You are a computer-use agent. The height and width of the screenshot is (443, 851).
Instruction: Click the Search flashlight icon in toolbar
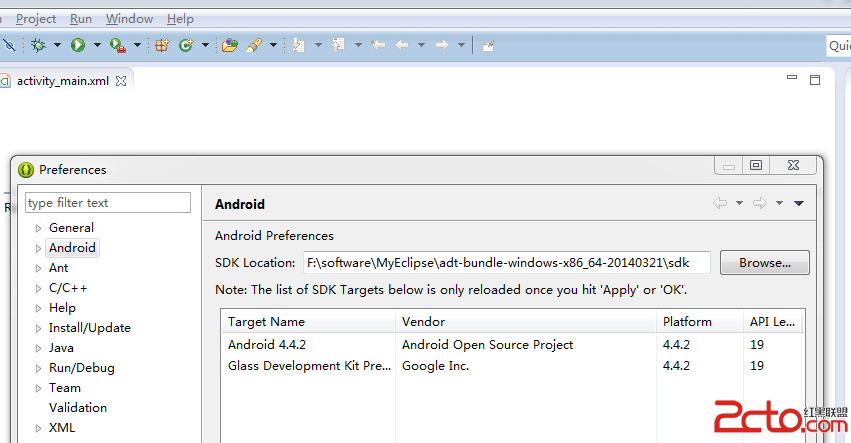[x=254, y=46]
